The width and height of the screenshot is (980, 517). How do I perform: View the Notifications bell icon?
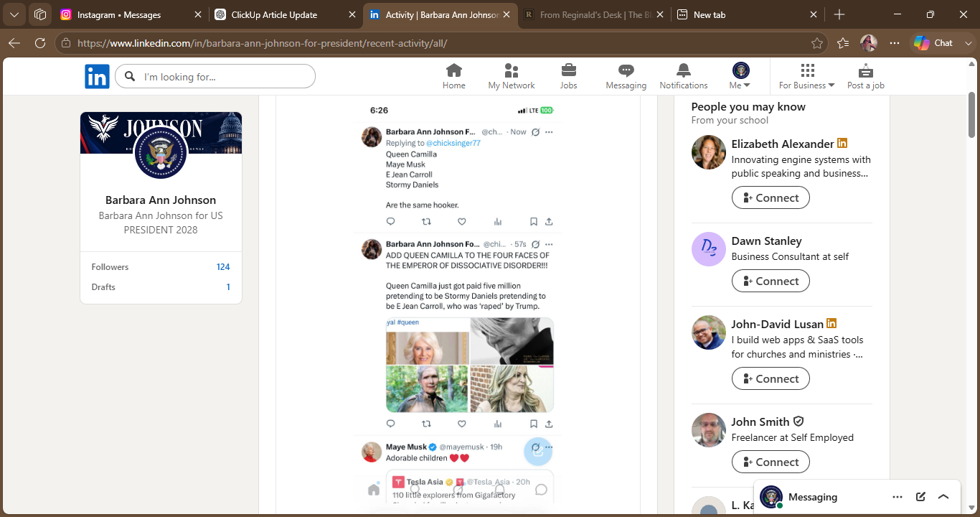click(x=684, y=76)
